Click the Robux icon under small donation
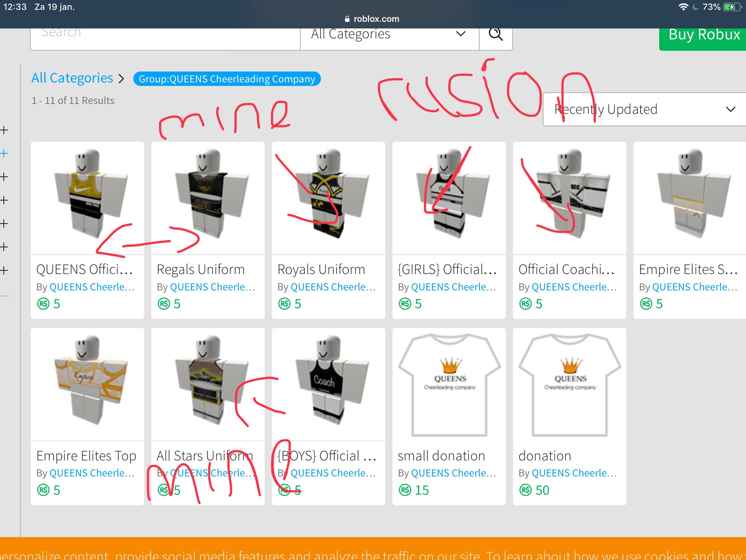Viewport: 746px width, 560px height. click(405, 490)
